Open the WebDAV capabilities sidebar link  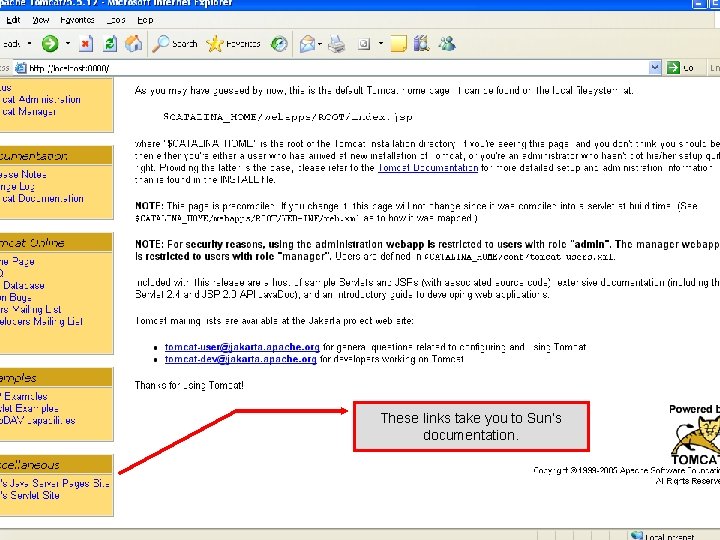(x=38, y=420)
